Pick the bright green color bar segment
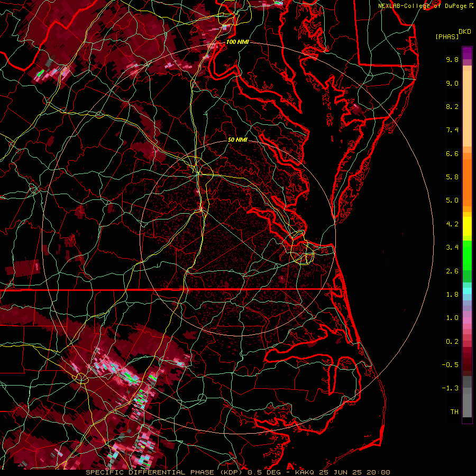 point(467,255)
